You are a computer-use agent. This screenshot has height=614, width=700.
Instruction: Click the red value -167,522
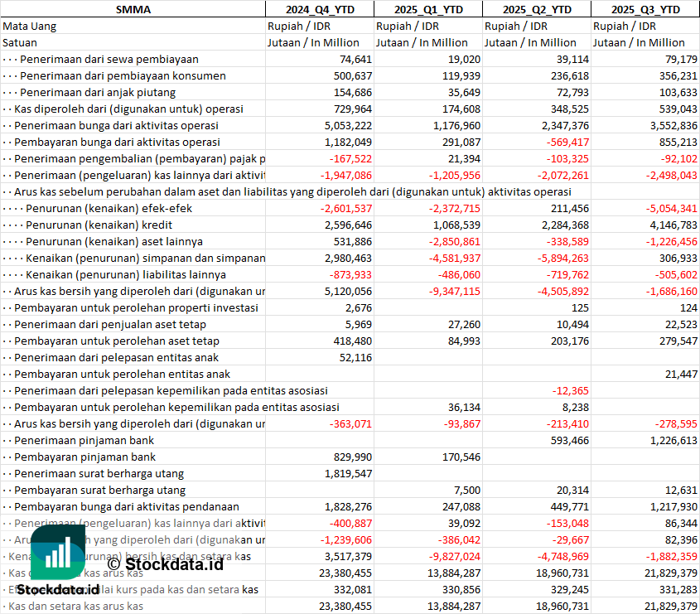coord(351,158)
